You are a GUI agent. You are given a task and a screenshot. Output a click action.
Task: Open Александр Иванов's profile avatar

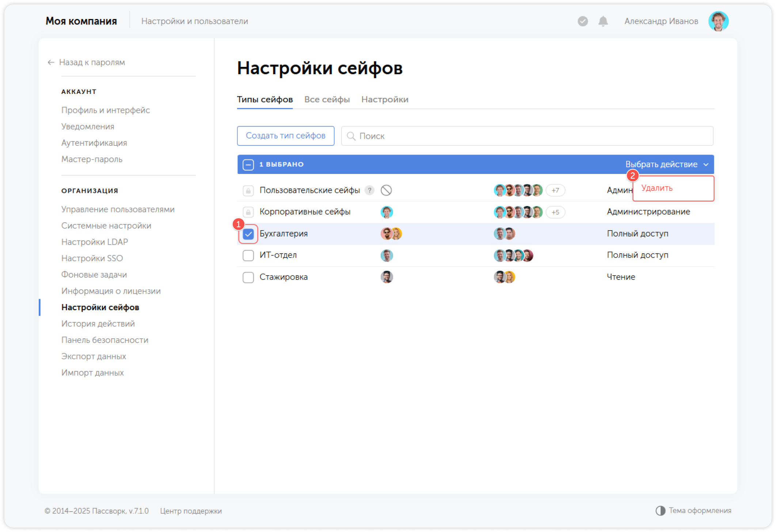(719, 21)
